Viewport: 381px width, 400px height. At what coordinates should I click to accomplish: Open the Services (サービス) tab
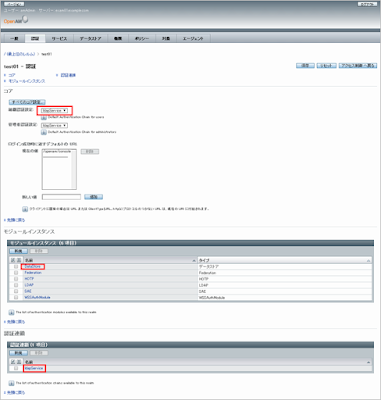[59, 38]
